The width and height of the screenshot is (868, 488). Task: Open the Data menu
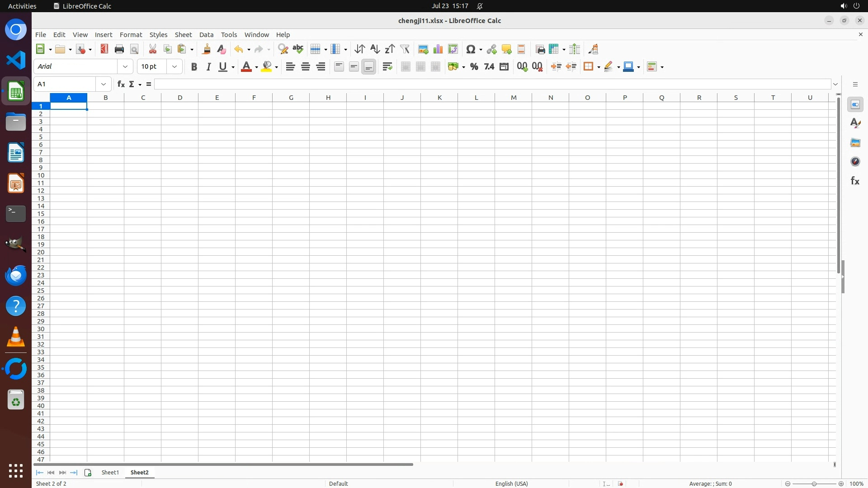206,35
